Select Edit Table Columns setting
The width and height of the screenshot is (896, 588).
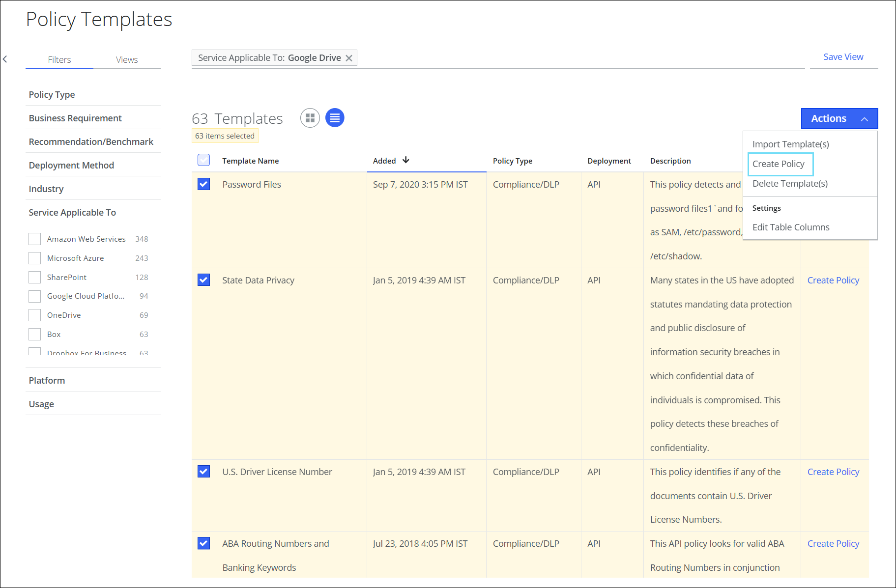click(x=790, y=227)
